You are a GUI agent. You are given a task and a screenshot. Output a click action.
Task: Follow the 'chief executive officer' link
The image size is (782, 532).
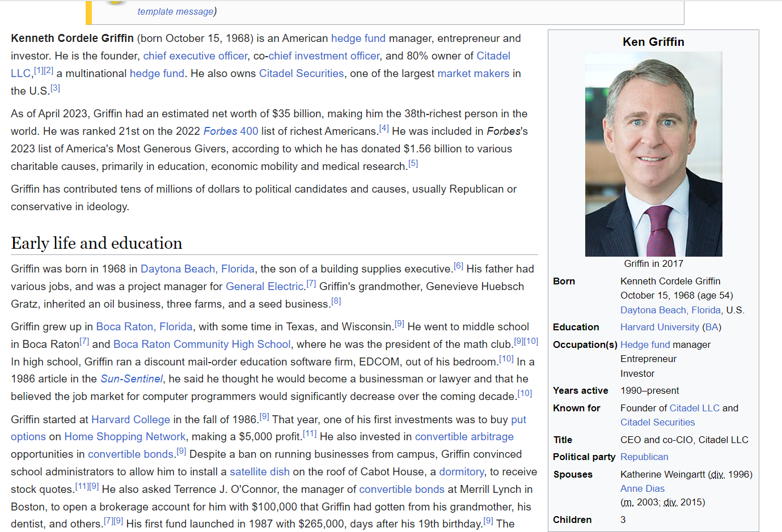195,56
